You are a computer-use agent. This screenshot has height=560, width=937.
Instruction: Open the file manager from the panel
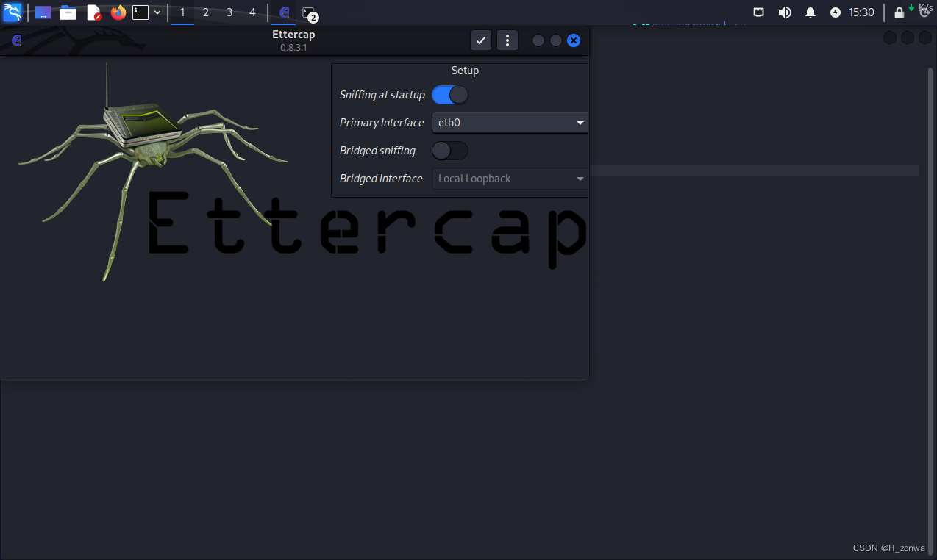click(68, 12)
